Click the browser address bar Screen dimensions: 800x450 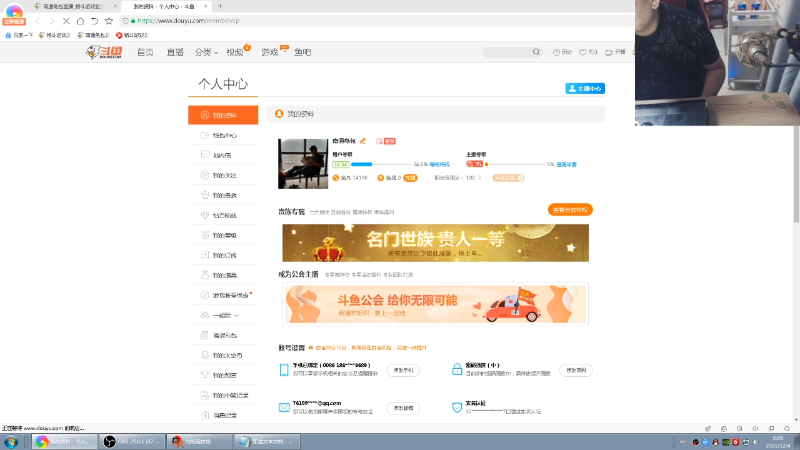(x=378, y=21)
